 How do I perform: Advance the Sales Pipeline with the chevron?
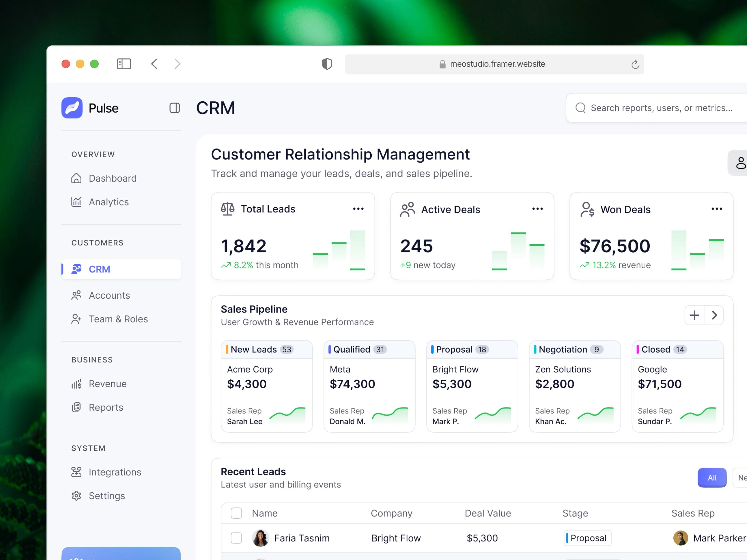pyautogui.click(x=714, y=315)
